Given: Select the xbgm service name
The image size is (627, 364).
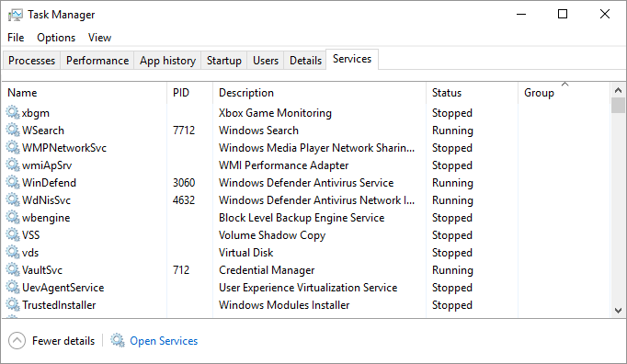Looking at the screenshot, I should point(36,113).
